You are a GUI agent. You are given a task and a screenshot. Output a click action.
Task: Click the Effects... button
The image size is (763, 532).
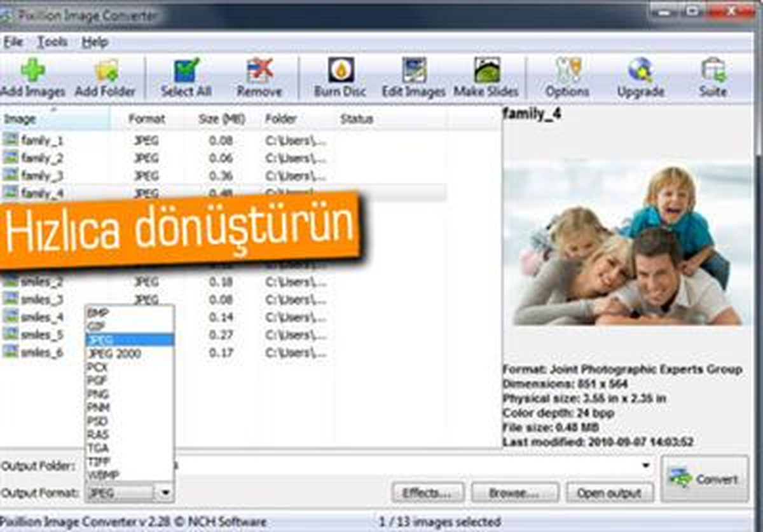(429, 493)
